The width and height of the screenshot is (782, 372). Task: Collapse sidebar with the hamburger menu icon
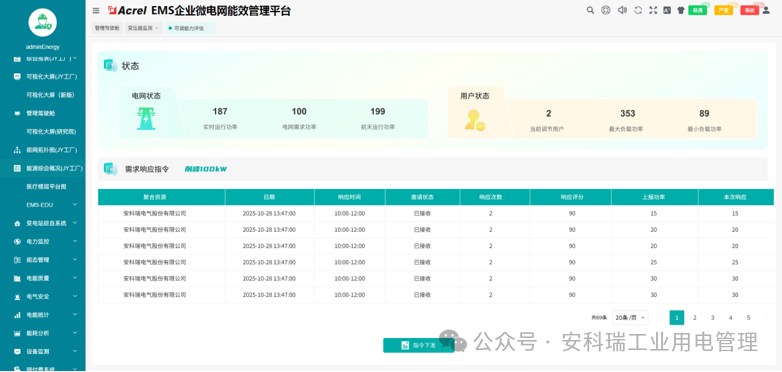[x=96, y=10]
